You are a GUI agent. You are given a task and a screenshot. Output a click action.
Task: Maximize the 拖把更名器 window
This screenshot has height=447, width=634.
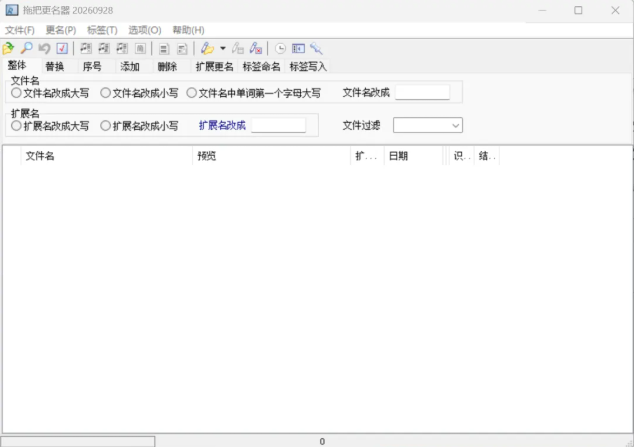coord(578,10)
